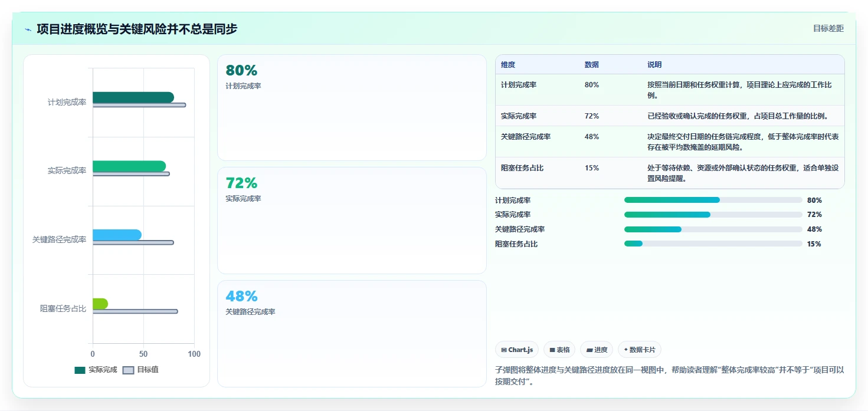Click the lightning icon beside the title

[28, 29]
